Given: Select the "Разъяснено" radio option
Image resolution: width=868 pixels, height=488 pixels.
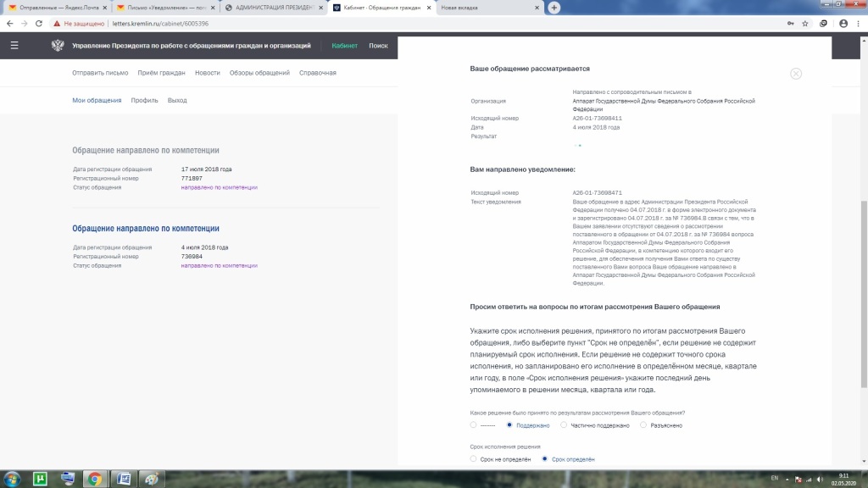Looking at the screenshot, I should (x=643, y=425).
